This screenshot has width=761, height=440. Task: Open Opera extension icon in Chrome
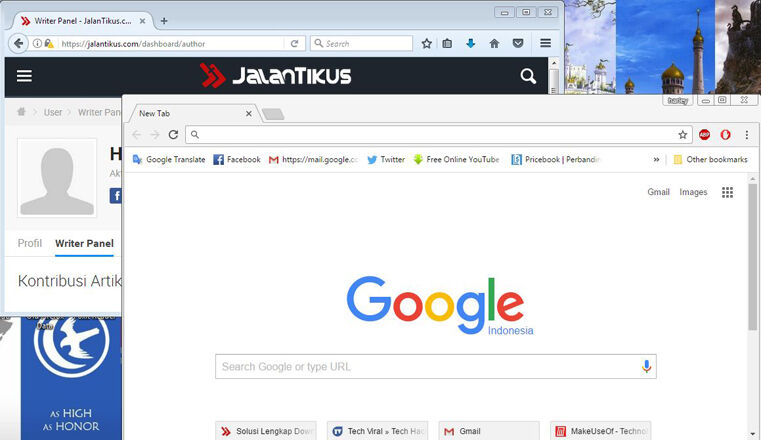click(x=726, y=135)
